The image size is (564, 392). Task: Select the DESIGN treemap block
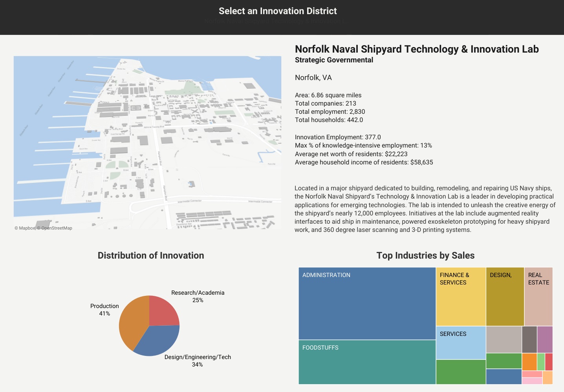coord(505,296)
